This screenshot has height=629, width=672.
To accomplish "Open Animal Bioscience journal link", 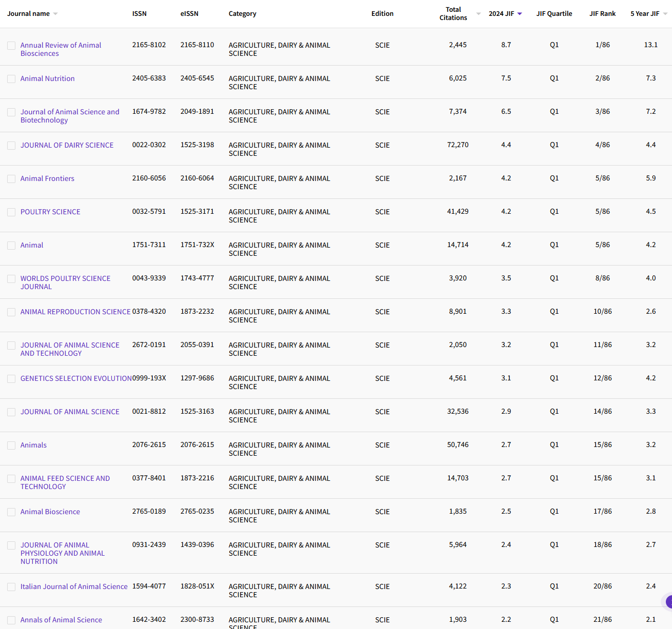I will 50,512.
